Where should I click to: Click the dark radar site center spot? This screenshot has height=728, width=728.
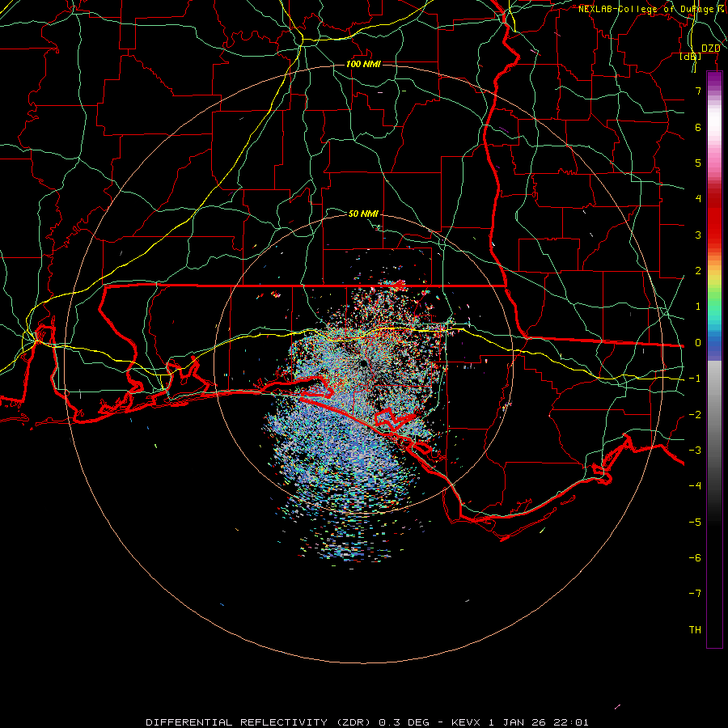tap(362, 363)
